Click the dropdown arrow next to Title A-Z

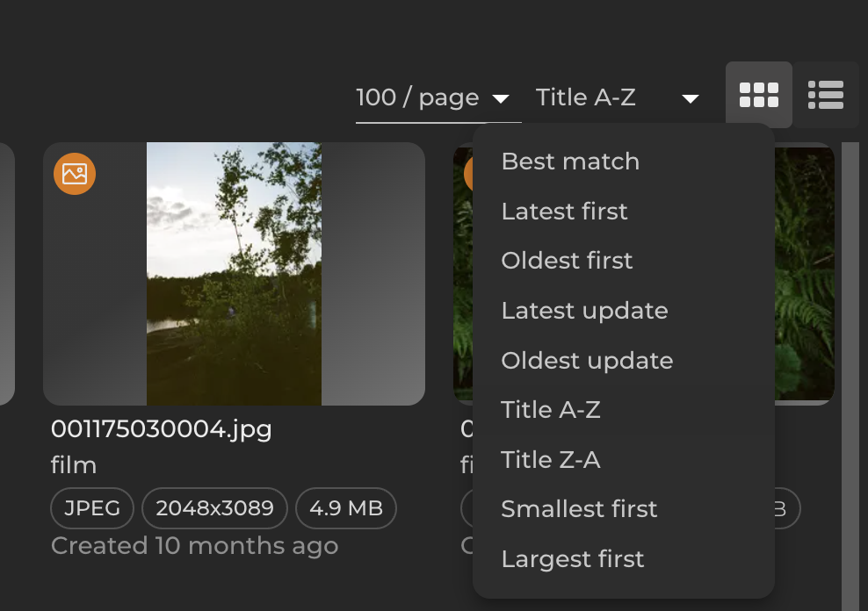click(690, 98)
